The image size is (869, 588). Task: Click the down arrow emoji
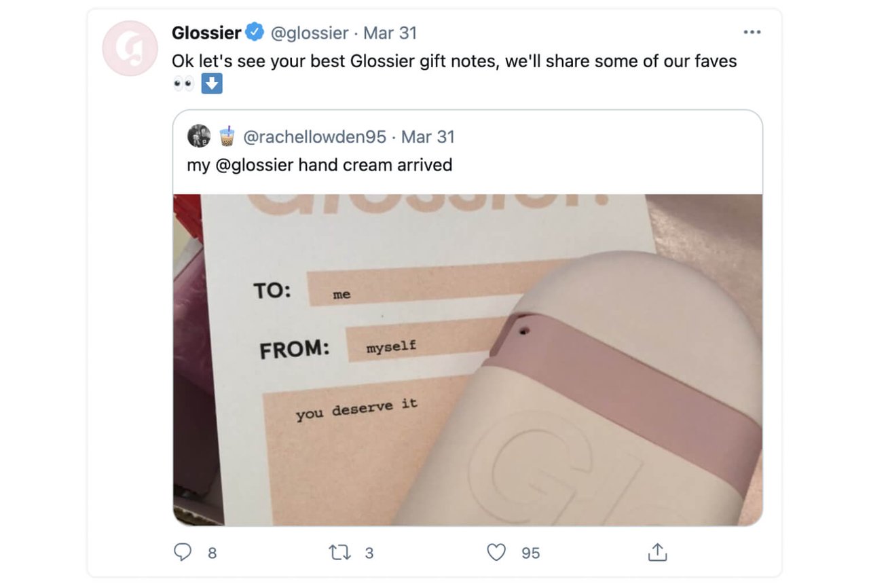point(212,84)
